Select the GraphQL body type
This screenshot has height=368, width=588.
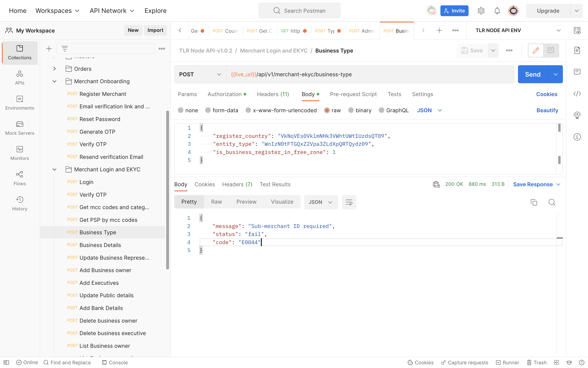click(381, 110)
